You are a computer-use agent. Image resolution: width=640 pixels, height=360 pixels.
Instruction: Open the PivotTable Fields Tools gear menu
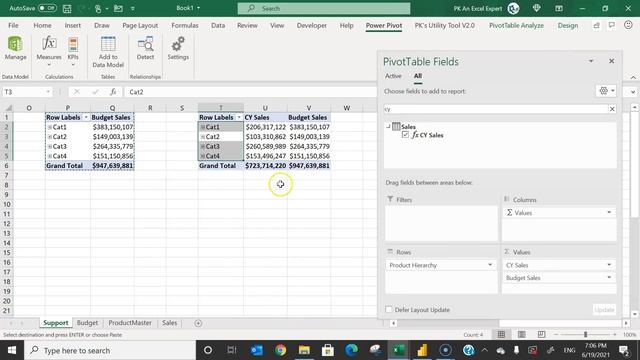[x=606, y=91]
